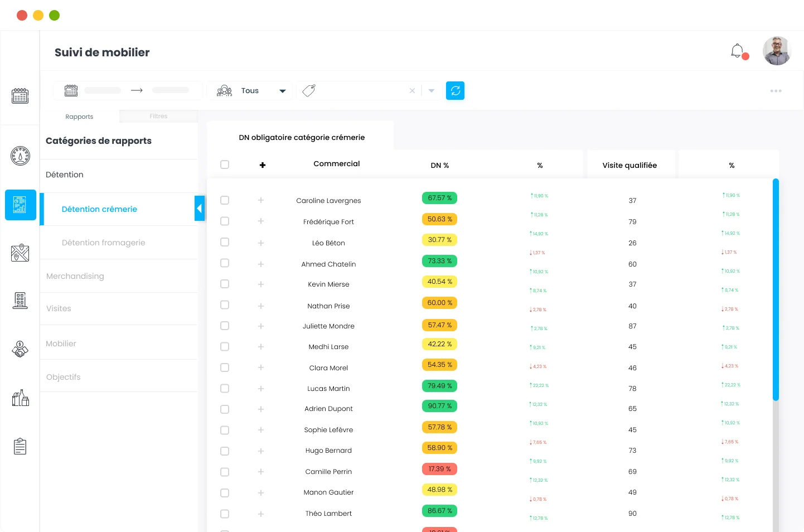
Task: Collapse the side panel with blue arrow
Action: pos(200,209)
